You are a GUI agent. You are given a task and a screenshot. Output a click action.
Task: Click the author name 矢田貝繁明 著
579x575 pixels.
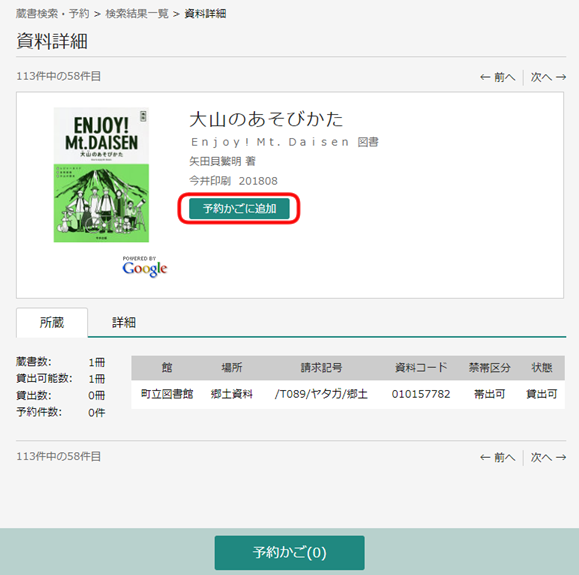[222, 161]
